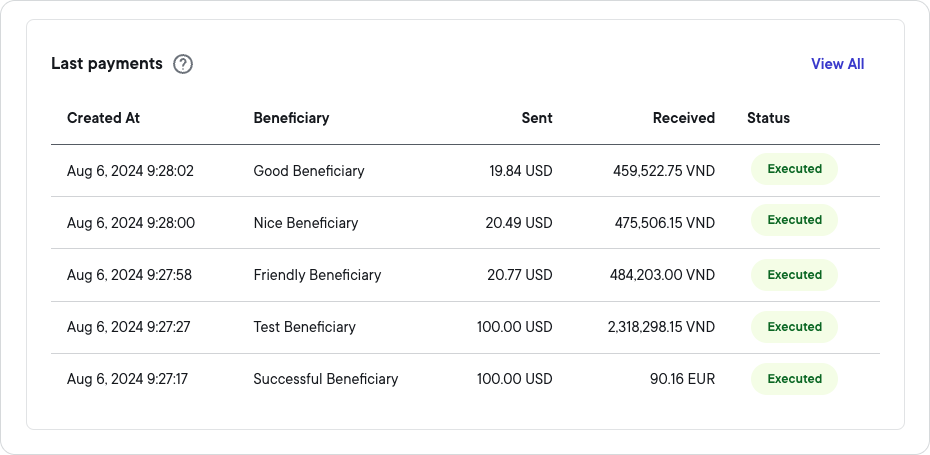Click the Created At column header
Image resolution: width=930 pixels, height=455 pixels.
(x=103, y=118)
